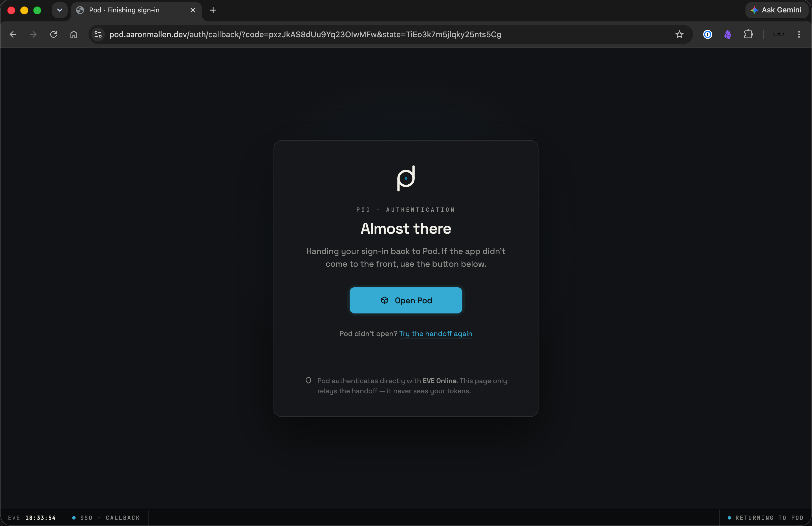Viewport: 812px width, 526px height.
Task: Click EVE Online bold text
Action: point(440,381)
